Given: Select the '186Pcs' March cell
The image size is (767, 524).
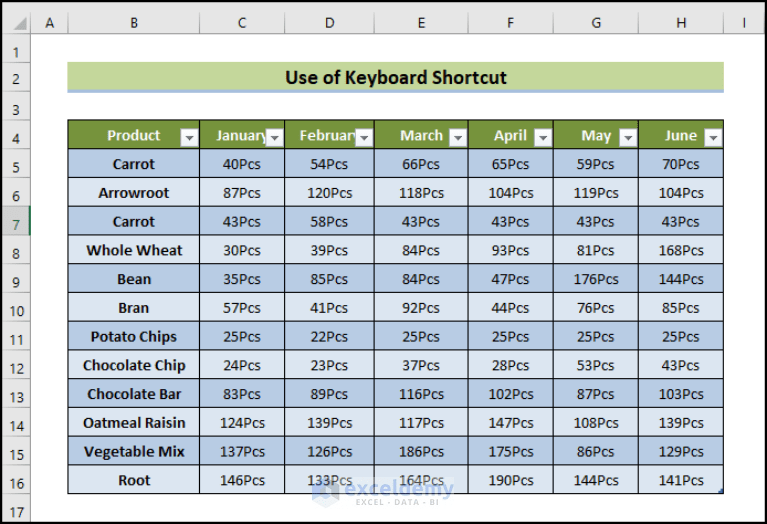Looking at the screenshot, I should (421, 452).
